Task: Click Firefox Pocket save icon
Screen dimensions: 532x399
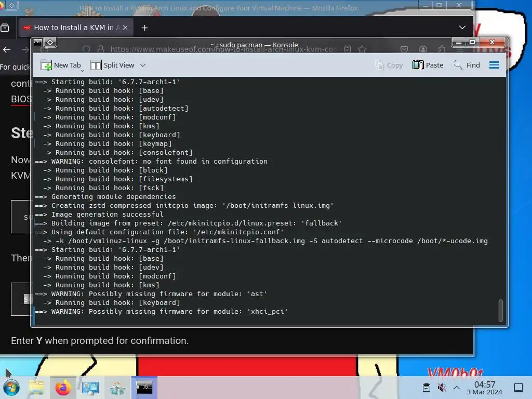Action: coord(404,49)
